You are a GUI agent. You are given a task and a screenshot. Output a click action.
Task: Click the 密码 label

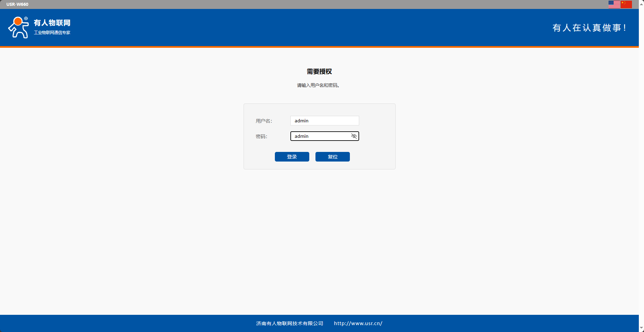point(261,136)
